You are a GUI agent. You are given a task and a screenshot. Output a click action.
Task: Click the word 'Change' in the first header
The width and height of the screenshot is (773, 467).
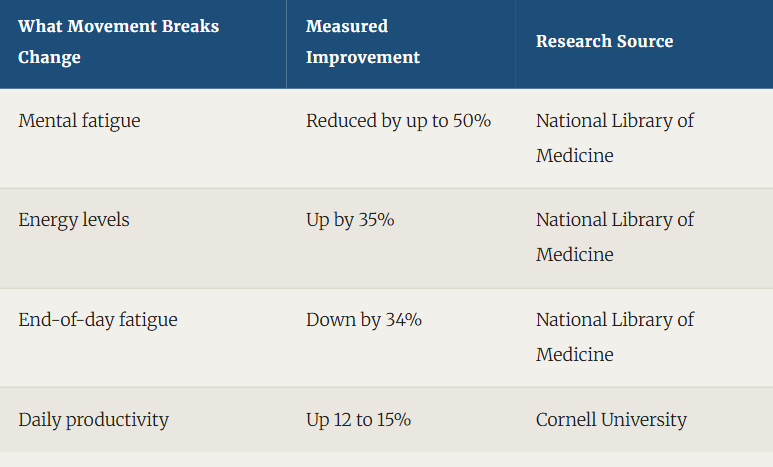click(49, 58)
